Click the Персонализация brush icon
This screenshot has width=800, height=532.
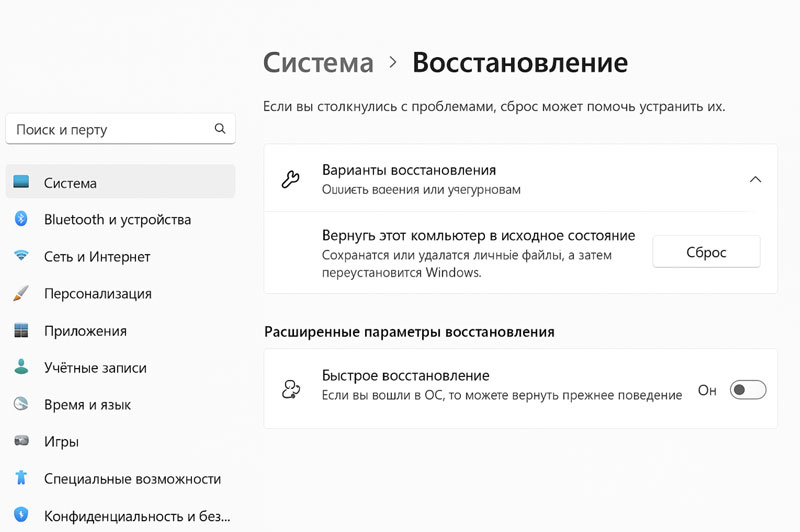[x=21, y=293]
